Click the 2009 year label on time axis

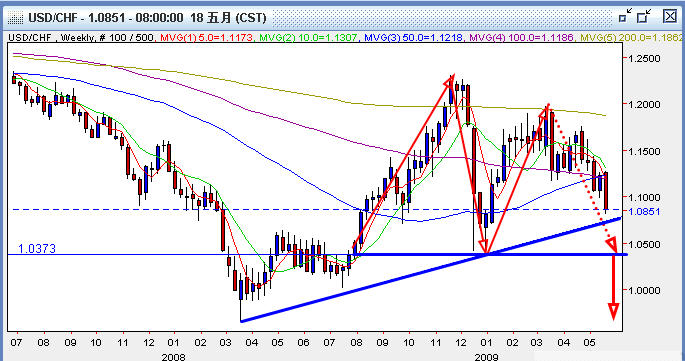click(x=486, y=357)
